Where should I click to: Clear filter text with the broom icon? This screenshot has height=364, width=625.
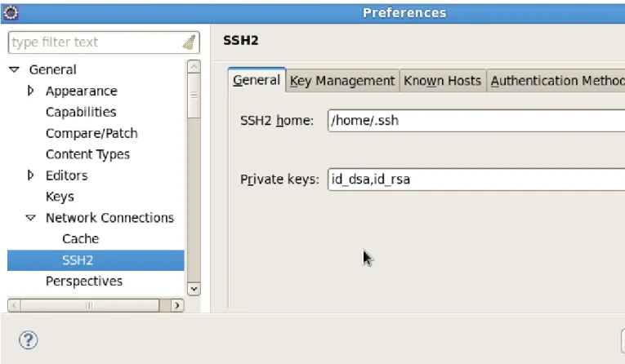pyautogui.click(x=190, y=42)
